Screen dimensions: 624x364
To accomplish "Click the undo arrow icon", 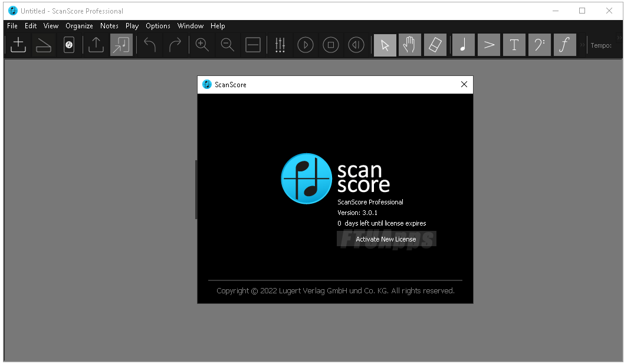I will pyautogui.click(x=150, y=45).
